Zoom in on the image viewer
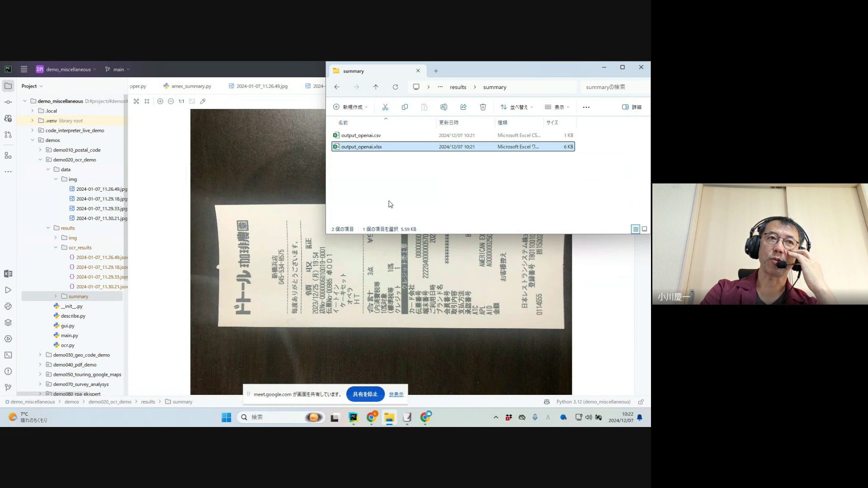This screenshot has height=488, width=868. [160, 101]
